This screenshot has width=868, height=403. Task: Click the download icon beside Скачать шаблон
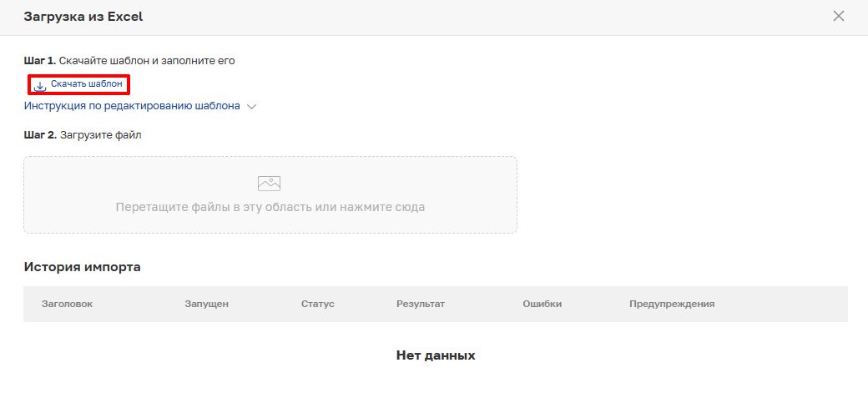40,85
